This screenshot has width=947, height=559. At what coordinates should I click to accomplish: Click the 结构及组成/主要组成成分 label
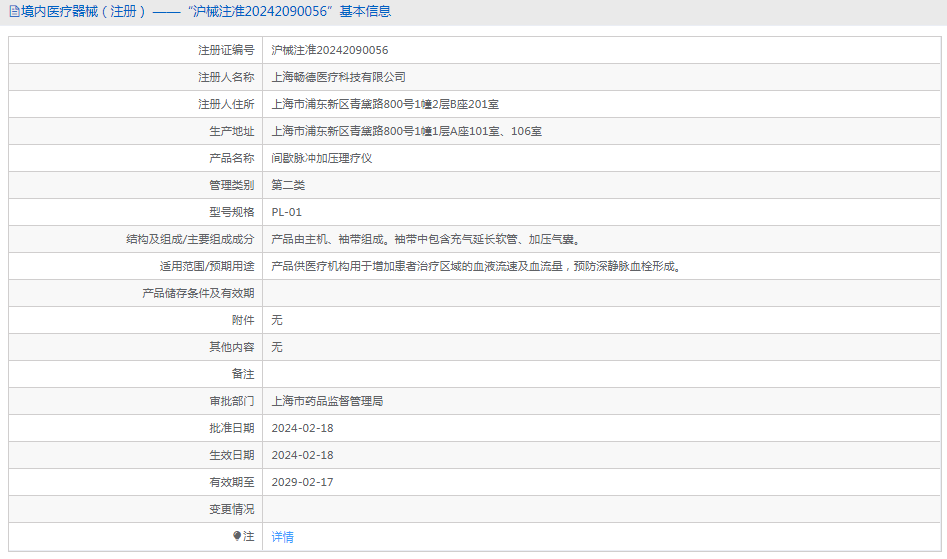pyautogui.click(x=190, y=239)
